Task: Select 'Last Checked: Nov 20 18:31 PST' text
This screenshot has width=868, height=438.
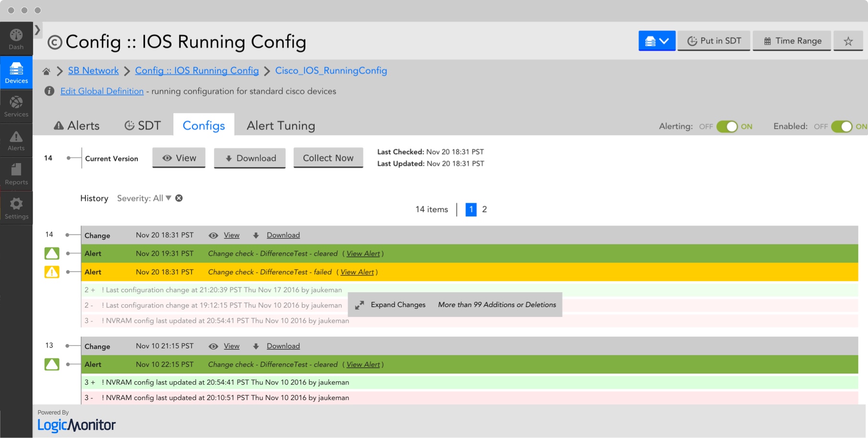Action: 430,152
